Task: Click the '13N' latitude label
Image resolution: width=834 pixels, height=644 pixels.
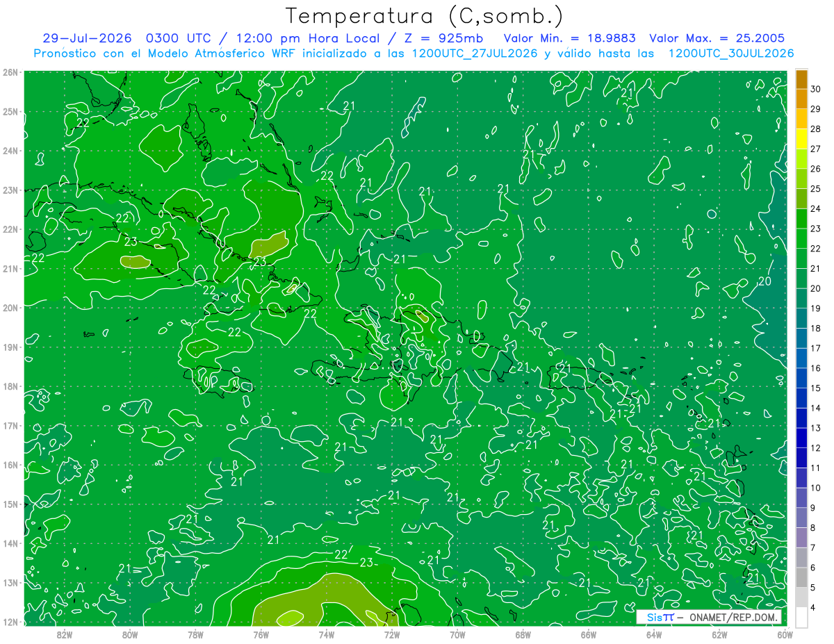Action: click(10, 582)
